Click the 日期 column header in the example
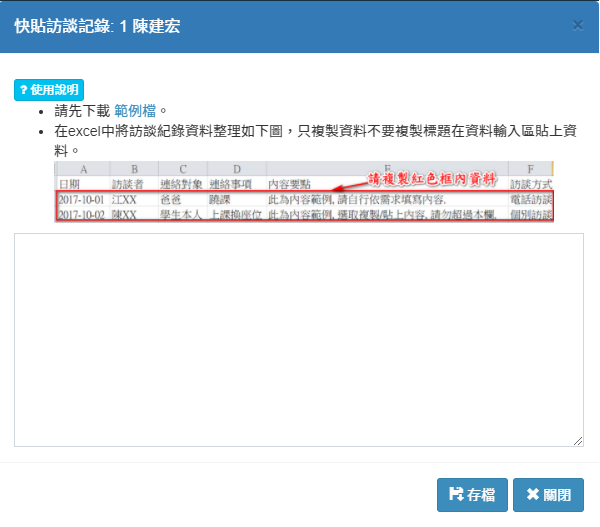Screen dimensions: 600x527 click(x=69, y=185)
